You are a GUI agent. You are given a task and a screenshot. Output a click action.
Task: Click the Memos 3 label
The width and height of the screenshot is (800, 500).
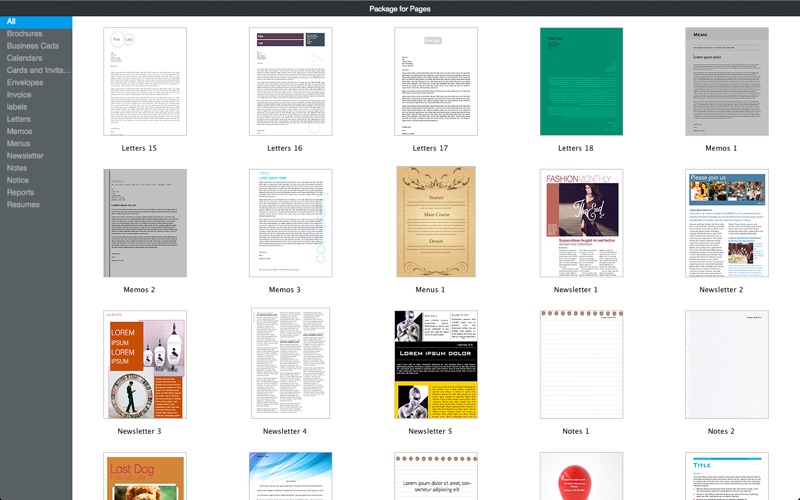tap(285, 289)
